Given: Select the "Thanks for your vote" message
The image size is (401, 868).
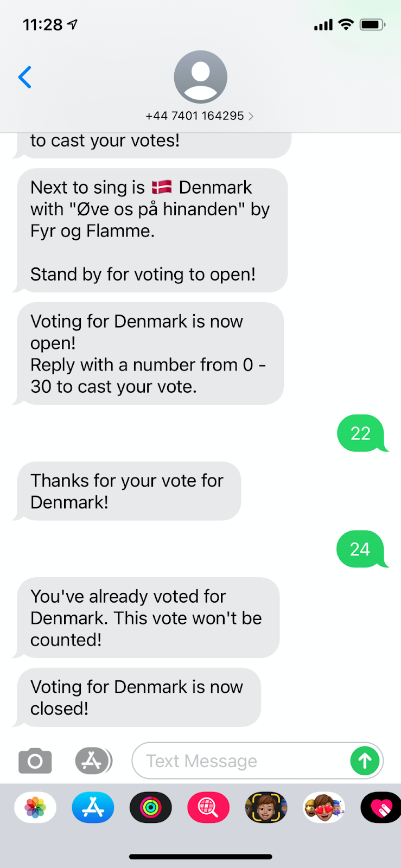Looking at the screenshot, I should pyautogui.click(x=128, y=492).
